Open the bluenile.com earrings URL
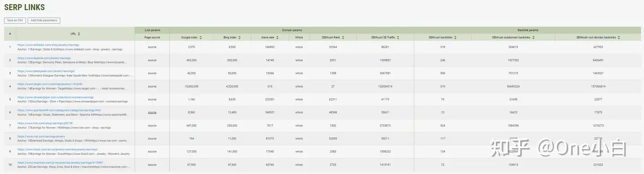The image size is (644, 174). tap(44, 58)
